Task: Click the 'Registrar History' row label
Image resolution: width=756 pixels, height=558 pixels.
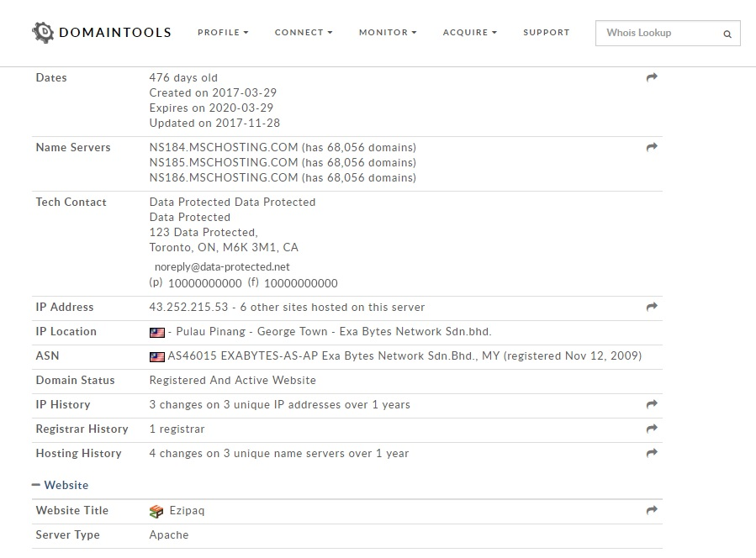Action: [82, 429]
